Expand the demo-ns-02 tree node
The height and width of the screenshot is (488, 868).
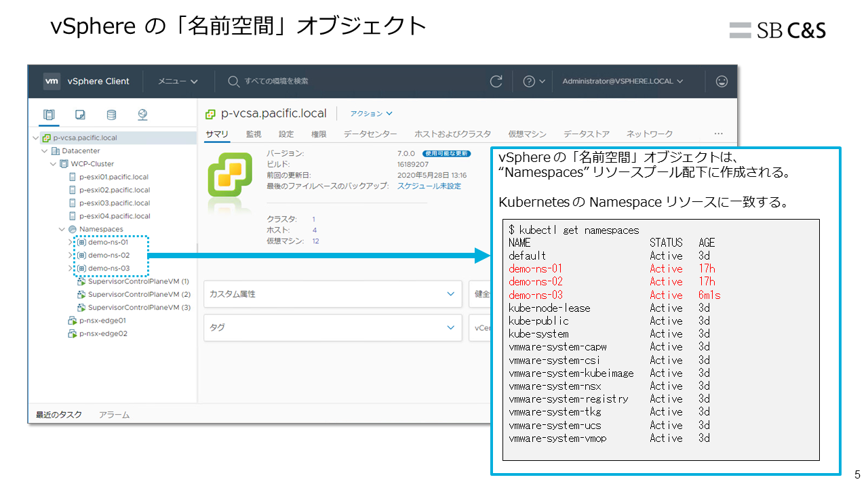[x=71, y=256]
